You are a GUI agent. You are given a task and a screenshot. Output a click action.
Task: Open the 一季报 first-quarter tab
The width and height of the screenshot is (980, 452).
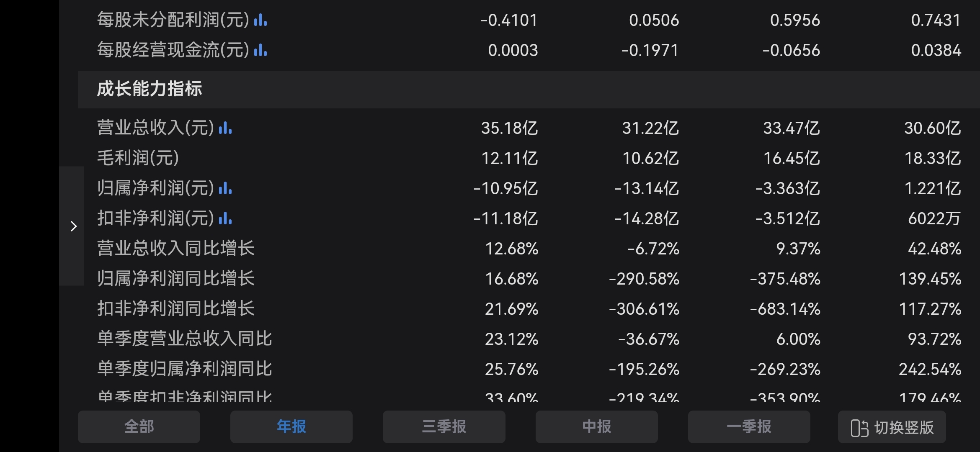click(749, 427)
